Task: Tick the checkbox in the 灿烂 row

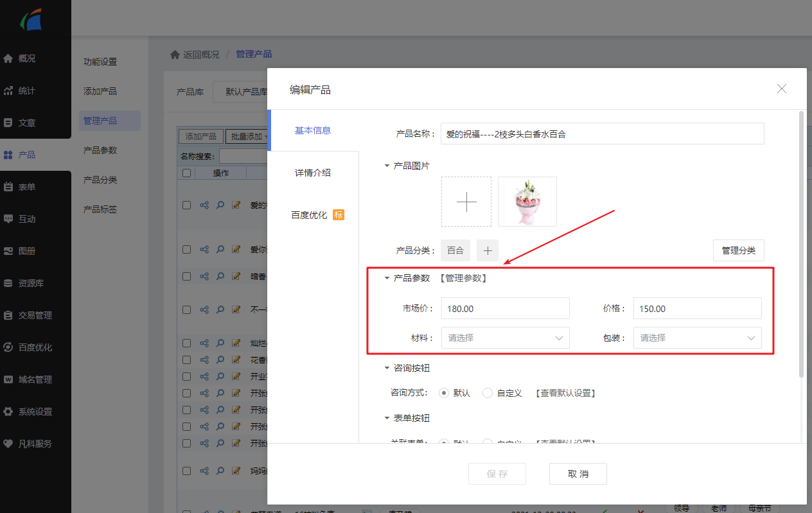Action: pyautogui.click(x=187, y=343)
